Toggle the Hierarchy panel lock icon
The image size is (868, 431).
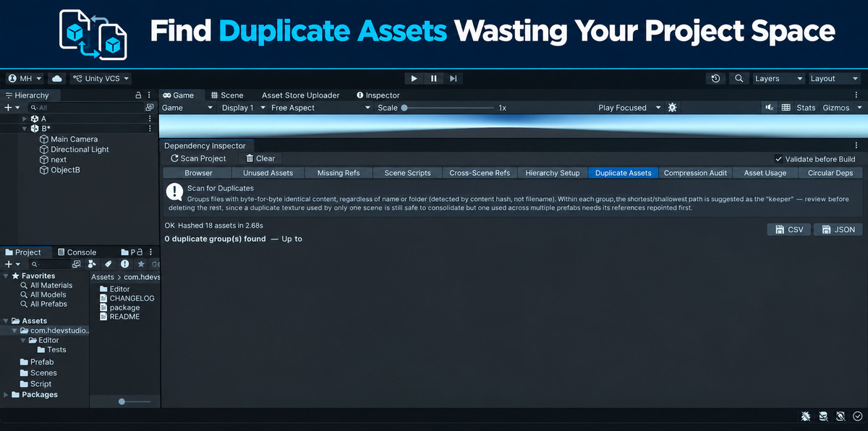(x=138, y=95)
